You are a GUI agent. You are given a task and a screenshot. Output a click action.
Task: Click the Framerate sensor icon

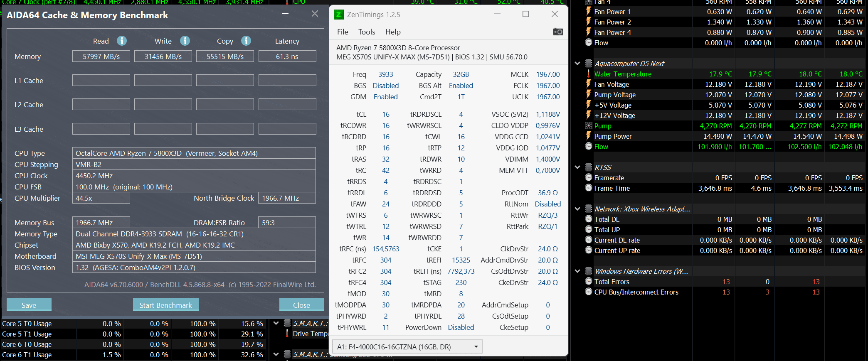coord(588,178)
